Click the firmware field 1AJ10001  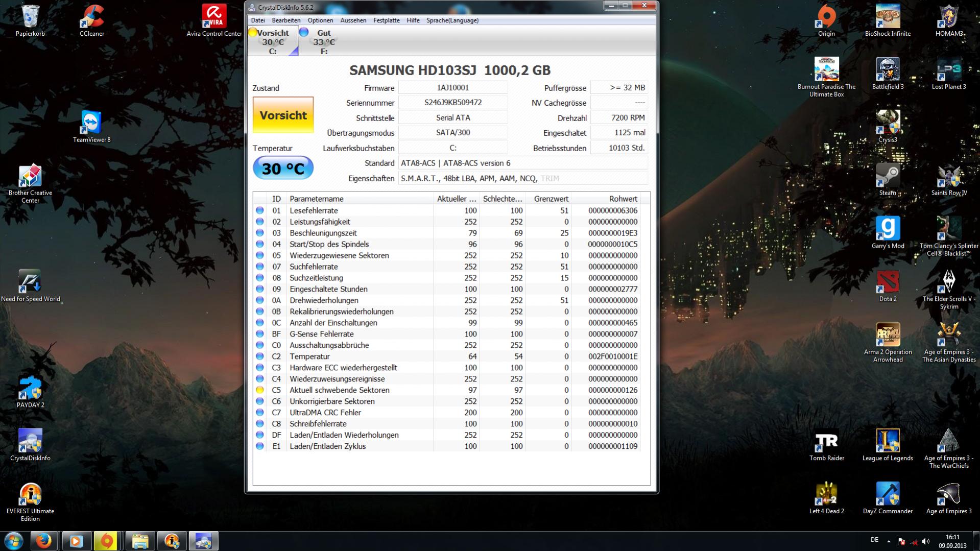(453, 88)
